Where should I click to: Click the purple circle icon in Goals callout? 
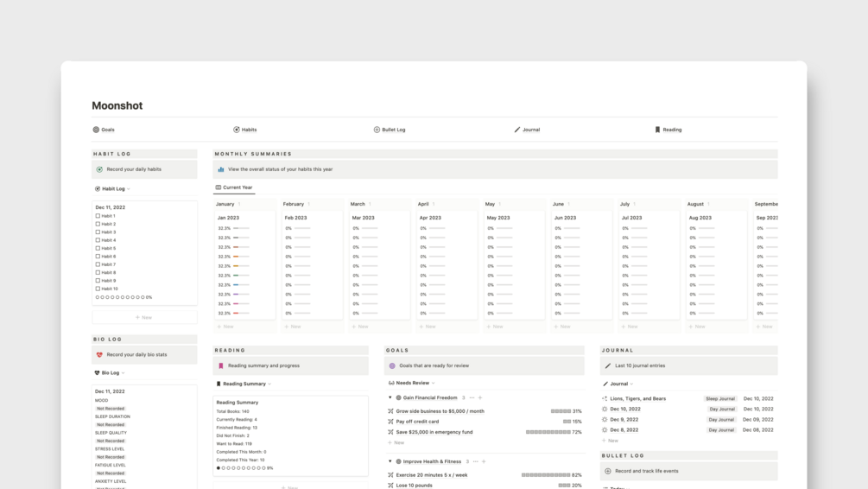[x=392, y=365]
